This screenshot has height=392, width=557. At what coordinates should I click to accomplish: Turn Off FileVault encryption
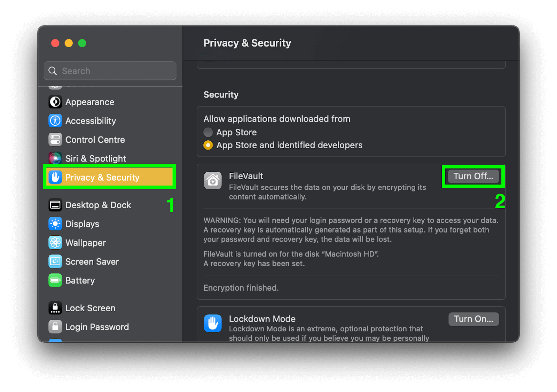[473, 176]
